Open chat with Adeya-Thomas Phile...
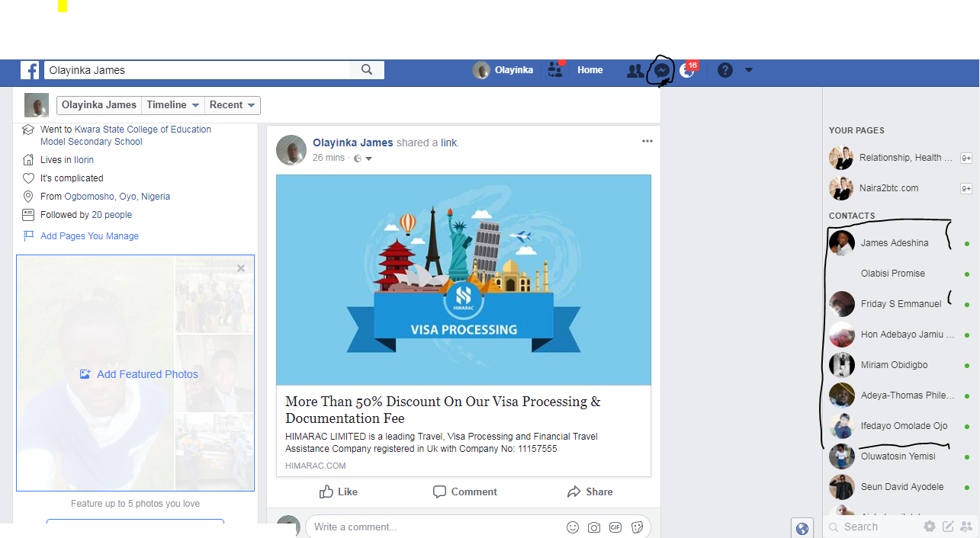Screen dimensions: 980x538 click(x=900, y=395)
